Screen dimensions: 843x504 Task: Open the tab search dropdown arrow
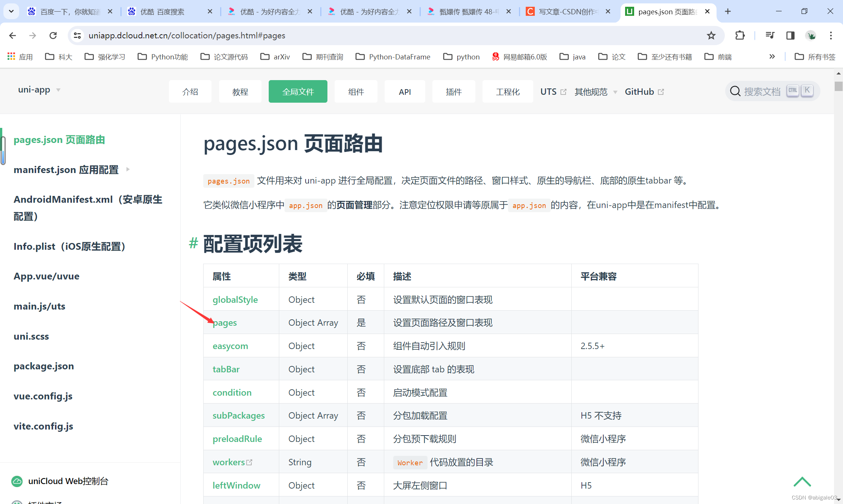[11, 11]
